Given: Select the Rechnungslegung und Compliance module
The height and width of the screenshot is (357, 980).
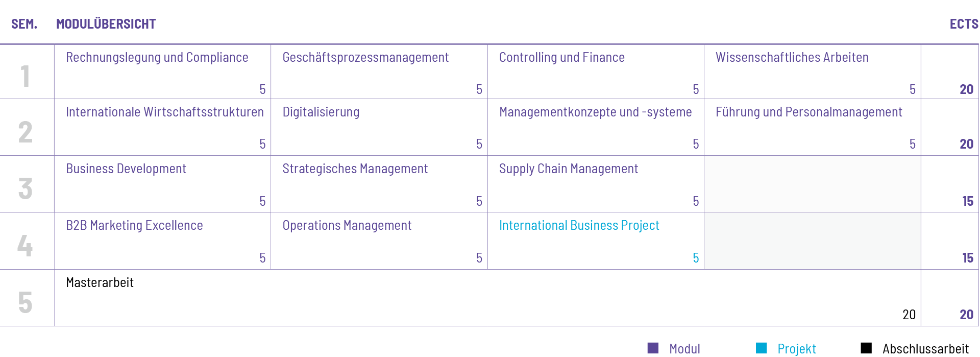Looking at the screenshot, I should tap(162, 72).
